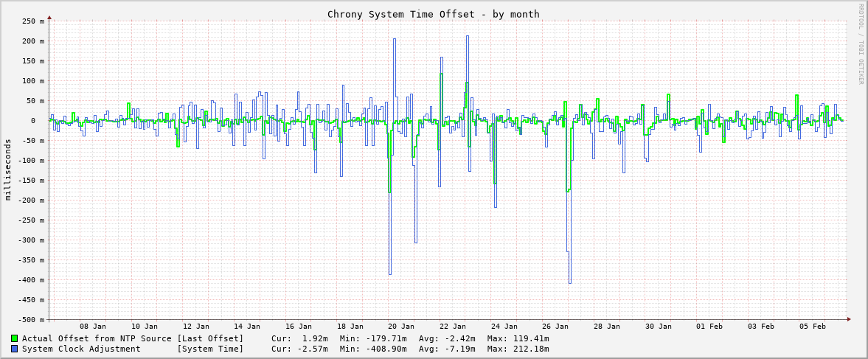Screen dimensions: 868x359
Task: Click the '-100 m' y-axis tick label
Action: 31,161
